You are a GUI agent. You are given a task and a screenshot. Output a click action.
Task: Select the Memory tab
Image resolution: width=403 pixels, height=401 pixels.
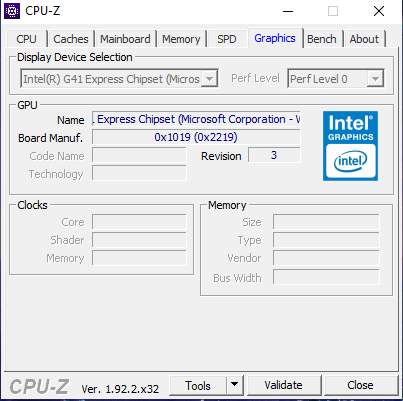click(x=181, y=39)
